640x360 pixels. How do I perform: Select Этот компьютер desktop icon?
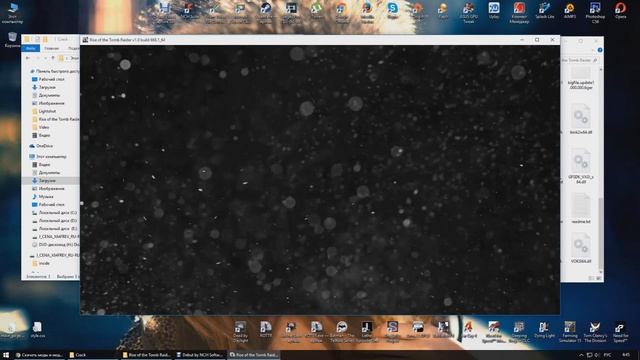(12, 13)
